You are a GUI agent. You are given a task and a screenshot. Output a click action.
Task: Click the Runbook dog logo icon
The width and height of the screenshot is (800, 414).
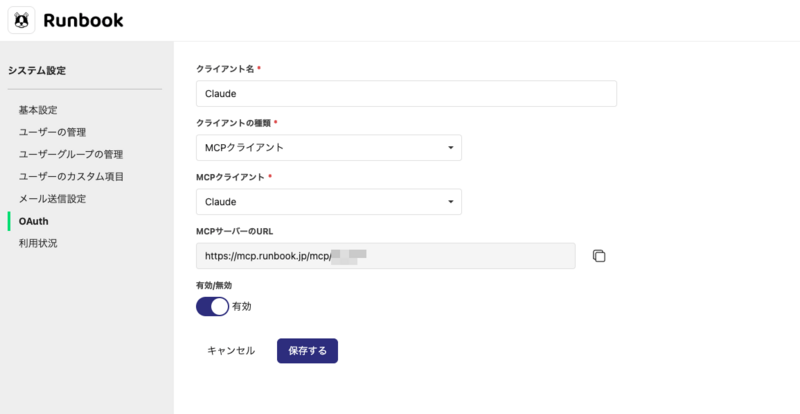(21, 20)
